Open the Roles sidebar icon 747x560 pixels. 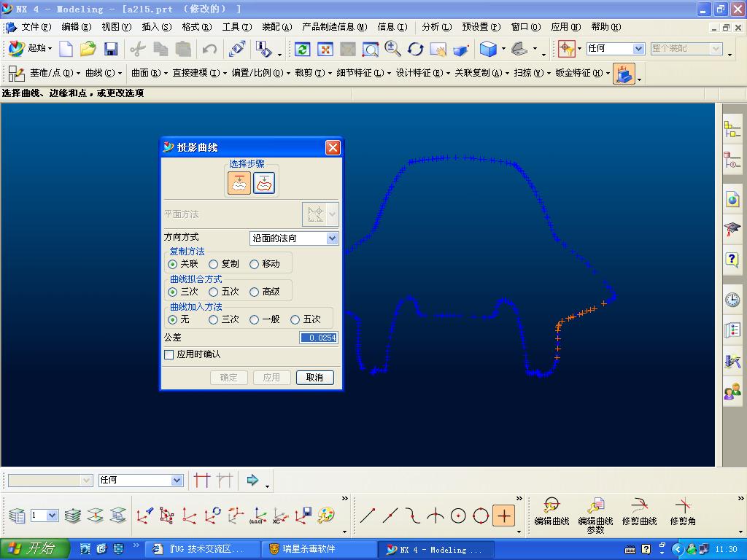point(732,392)
